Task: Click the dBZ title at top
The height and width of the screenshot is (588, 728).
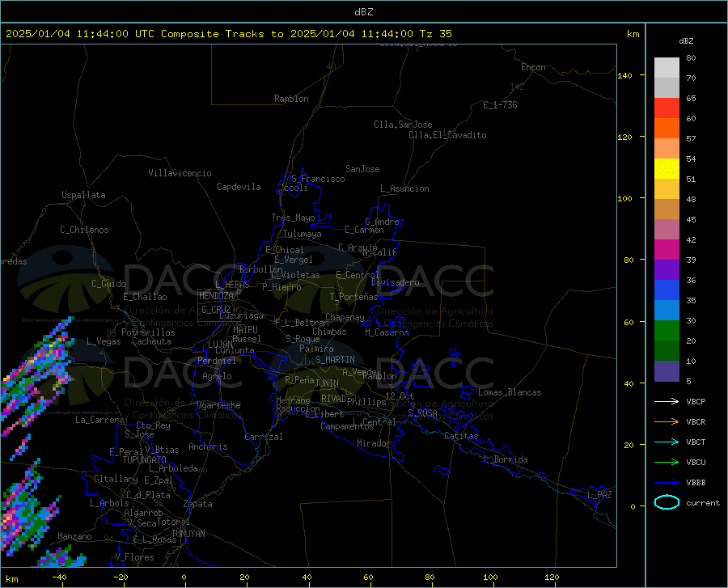Action: 363,12
